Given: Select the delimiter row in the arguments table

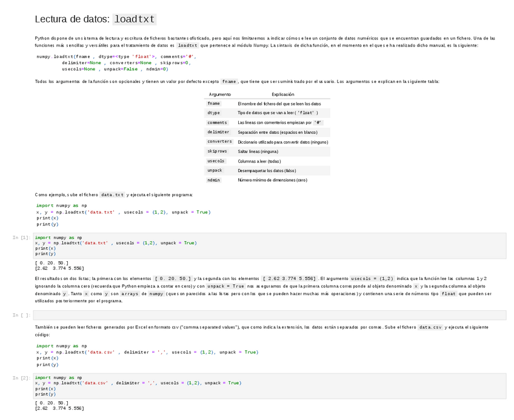Looking at the screenshot, I should (267, 132).
